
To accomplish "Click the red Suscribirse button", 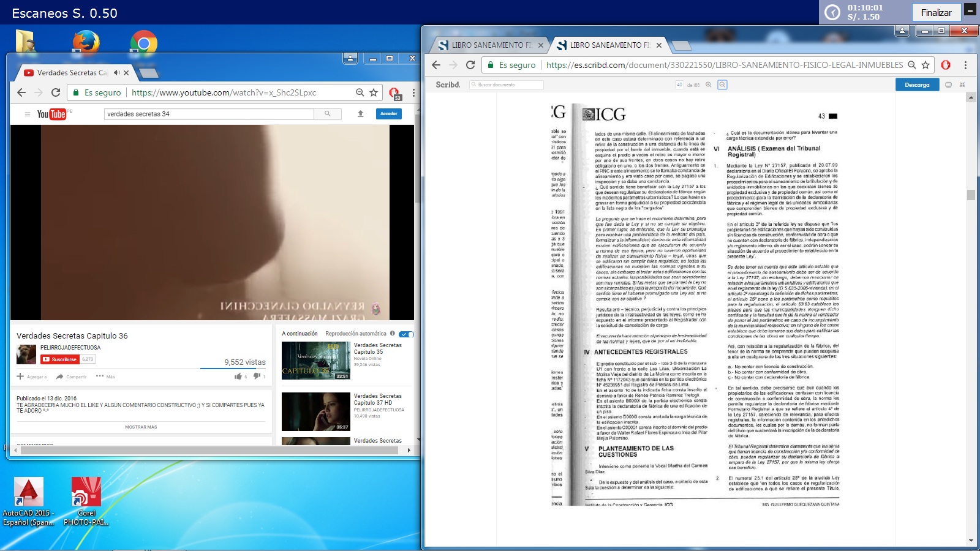I will [x=60, y=359].
